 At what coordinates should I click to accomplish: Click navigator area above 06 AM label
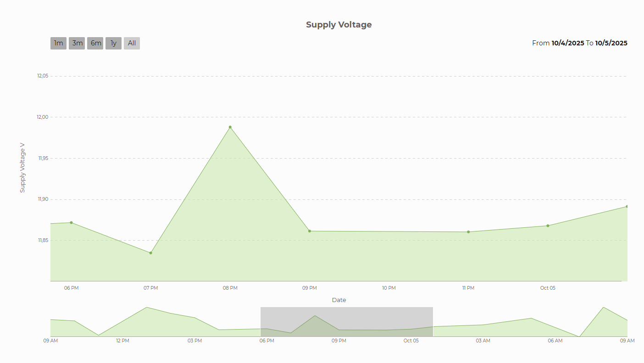tap(555, 328)
